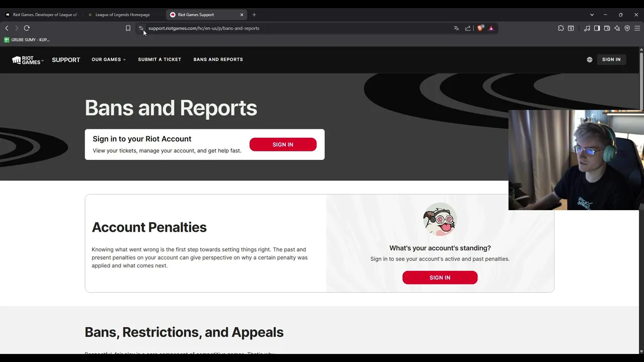Expand the Our Games dropdown
The height and width of the screenshot is (362, 644).
[x=109, y=59]
